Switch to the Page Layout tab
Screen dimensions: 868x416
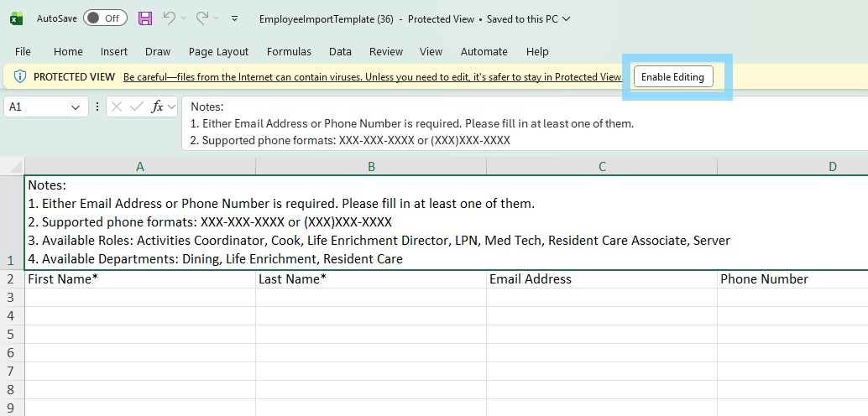(218, 51)
